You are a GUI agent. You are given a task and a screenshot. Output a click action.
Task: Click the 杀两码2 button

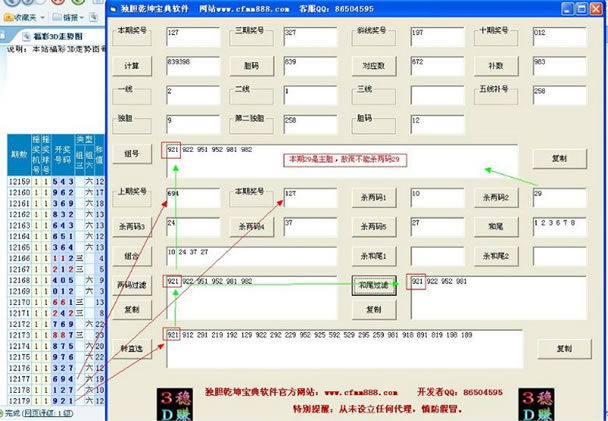[499, 197]
